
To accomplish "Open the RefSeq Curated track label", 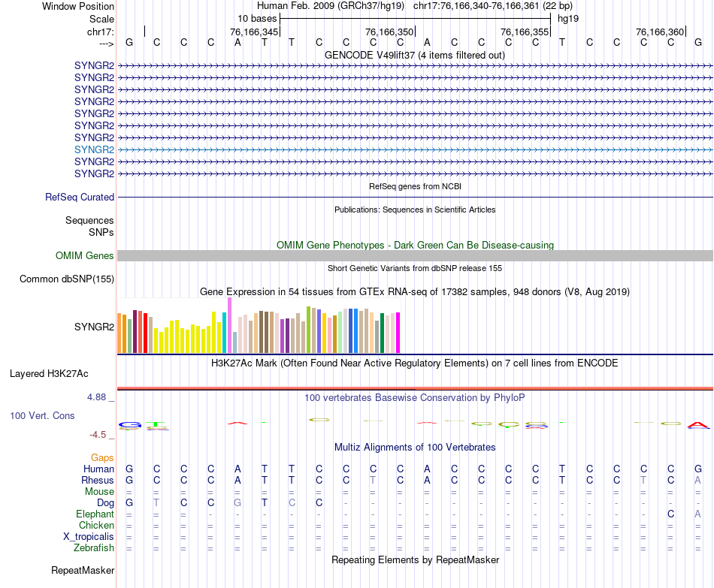I will (x=80, y=197).
